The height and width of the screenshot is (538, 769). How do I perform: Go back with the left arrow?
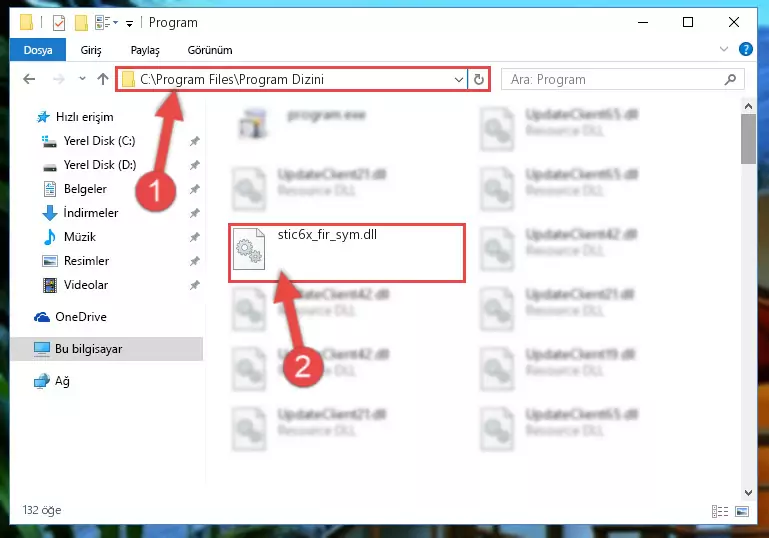(x=29, y=79)
